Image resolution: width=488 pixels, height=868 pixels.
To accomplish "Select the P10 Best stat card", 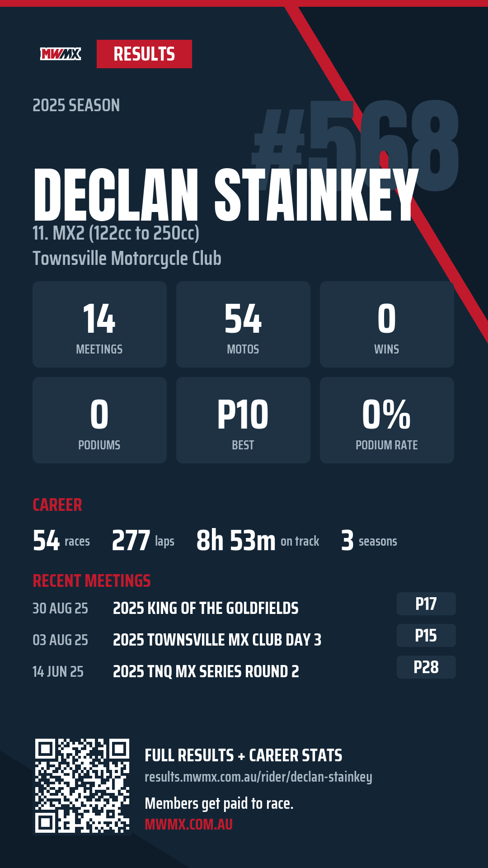I will tap(243, 420).
